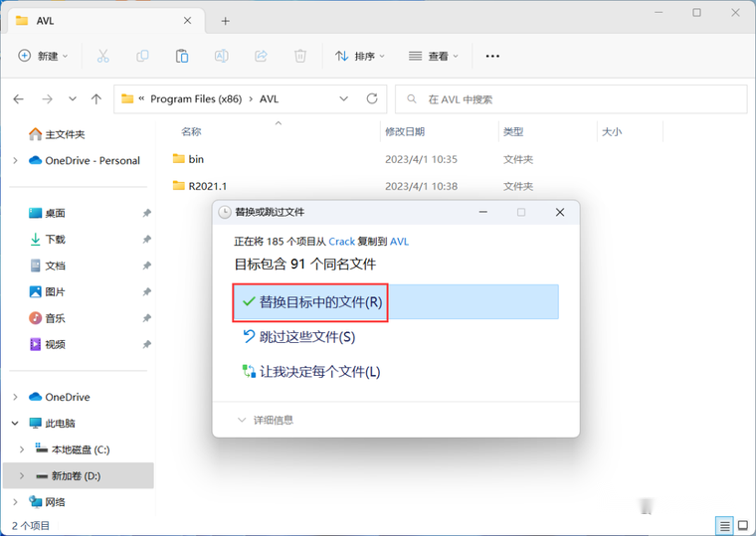
Task: Switch to large thumbnails view in status bar
Action: point(743,525)
